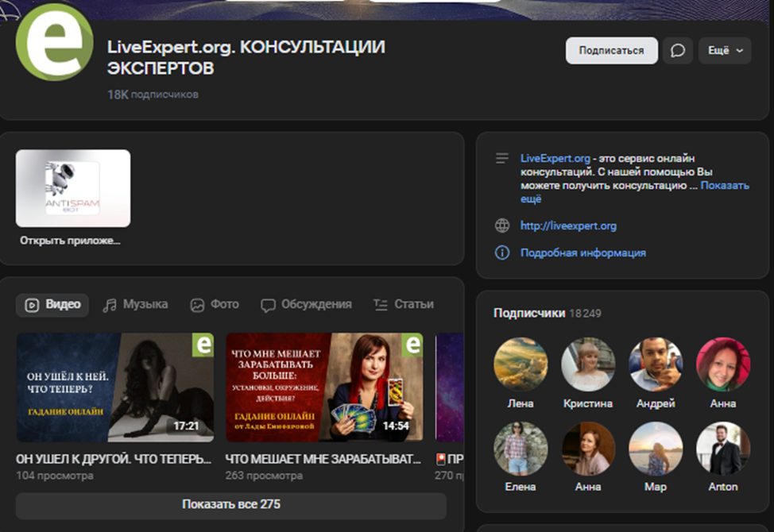Viewport: 774px width, 532px height.
Task: Switch to the Фото tab
Action: (x=215, y=304)
